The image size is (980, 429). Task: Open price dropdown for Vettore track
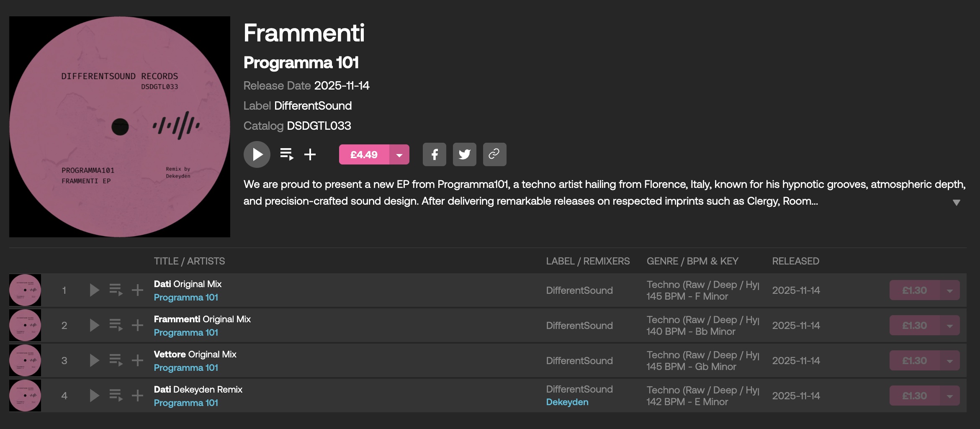coord(949,361)
